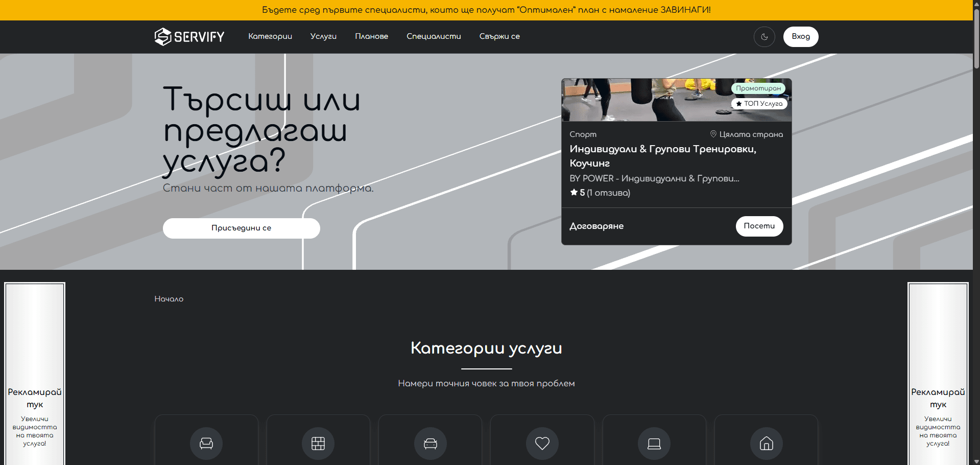The image size is (980, 465).
Task: Click the left Рекламирай тук banner
Action: [x=35, y=374]
